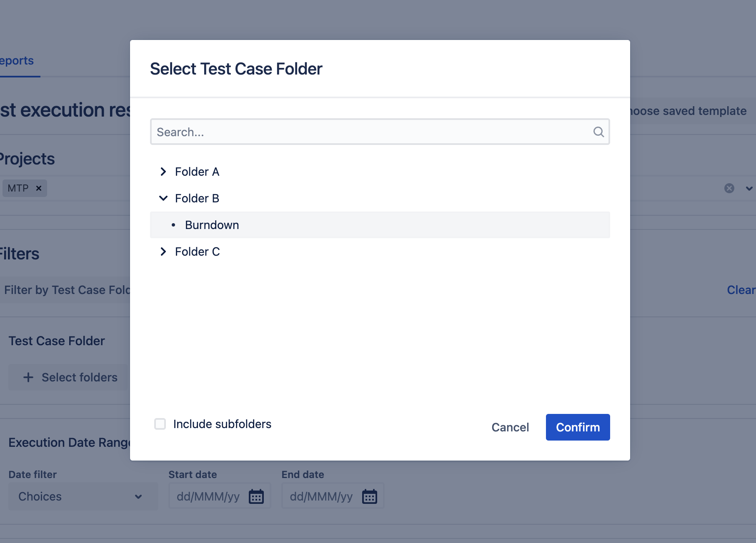Expand Folder C in the tree
Screen dimensions: 756x543
tap(163, 252)
